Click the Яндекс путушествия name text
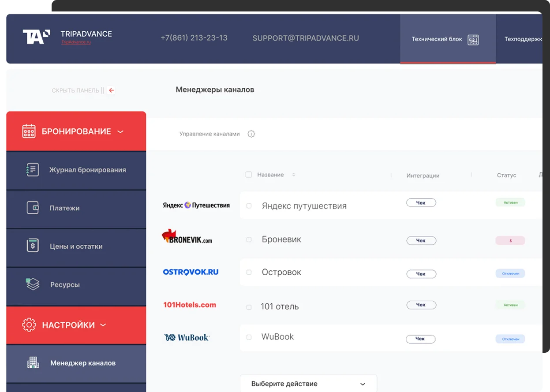The width and height of the screenshot is (550, 392). [304, 206]
